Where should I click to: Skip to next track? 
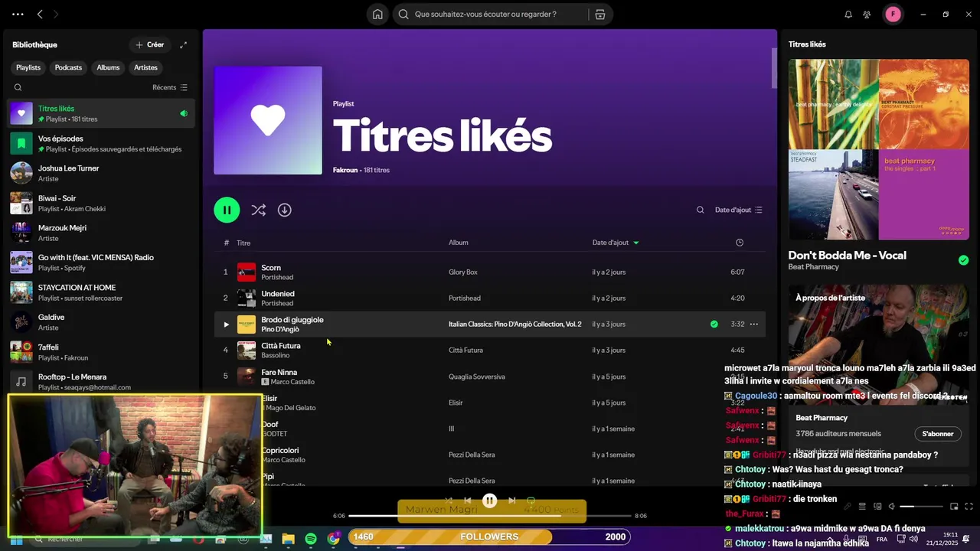click(x=511, y=500)
